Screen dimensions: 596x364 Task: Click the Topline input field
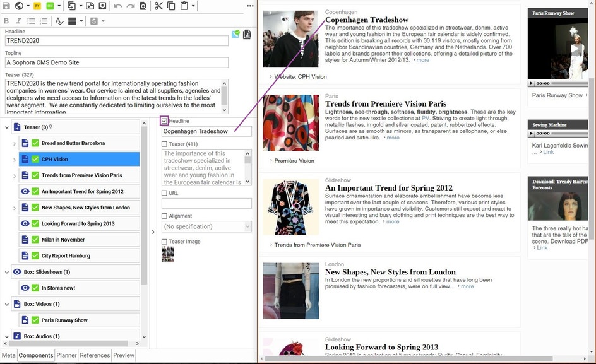coord(117,62)
